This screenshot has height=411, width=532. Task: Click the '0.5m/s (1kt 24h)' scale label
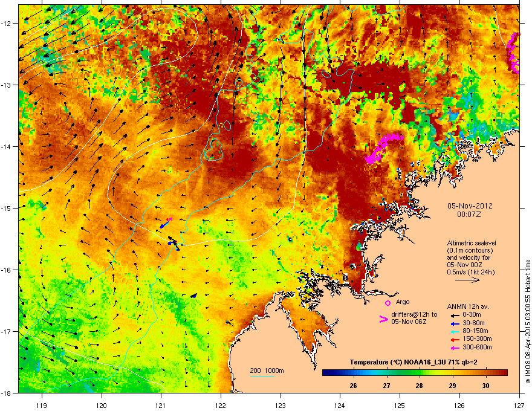[470, 272]
